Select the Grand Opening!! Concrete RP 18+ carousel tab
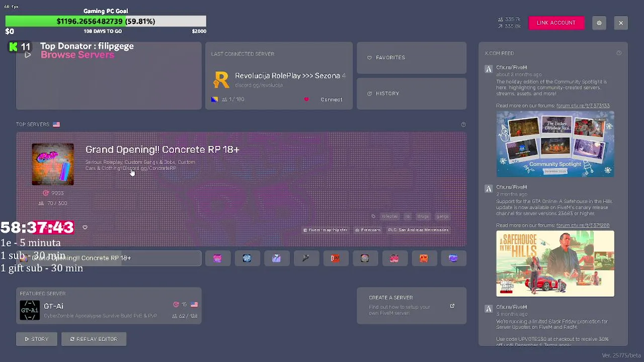Viewport: 644px width, 362px height. (x=109, y=258)
